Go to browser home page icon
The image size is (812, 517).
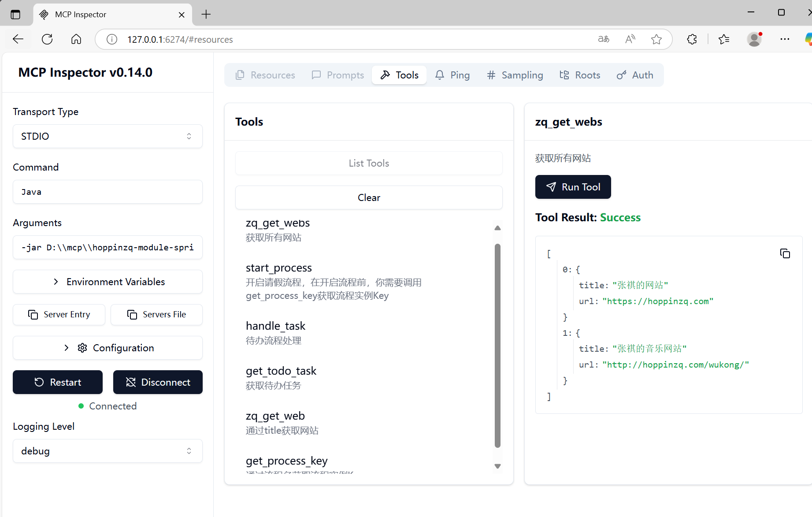(x=76, y=39)
